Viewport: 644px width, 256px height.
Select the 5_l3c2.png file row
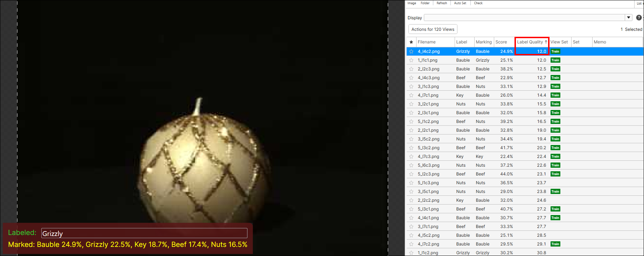click(x=428, y=148)
